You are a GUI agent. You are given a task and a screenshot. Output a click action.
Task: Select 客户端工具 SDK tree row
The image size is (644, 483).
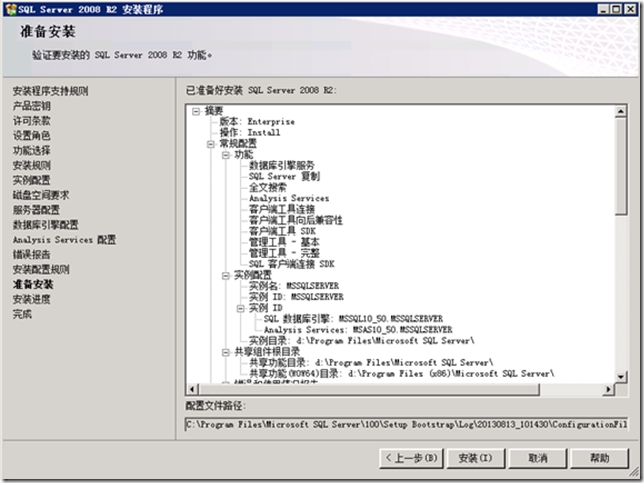pos(282,231)
